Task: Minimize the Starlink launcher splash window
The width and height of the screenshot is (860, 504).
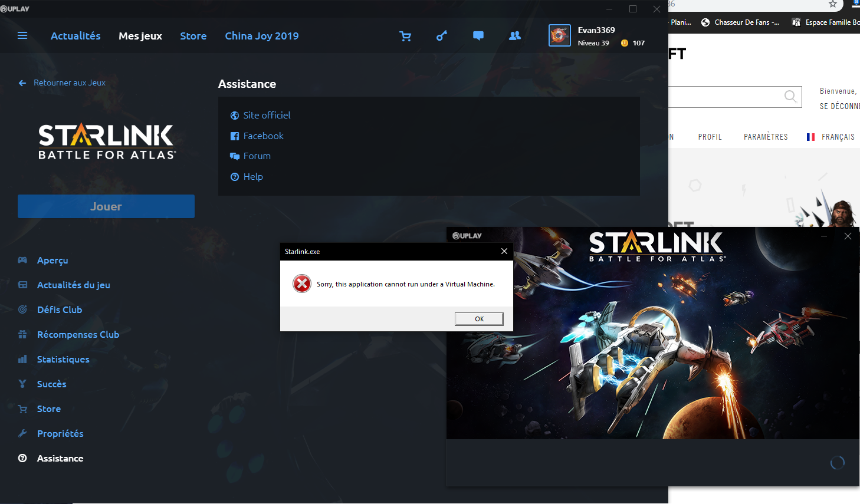Action: tap(824, 236)
